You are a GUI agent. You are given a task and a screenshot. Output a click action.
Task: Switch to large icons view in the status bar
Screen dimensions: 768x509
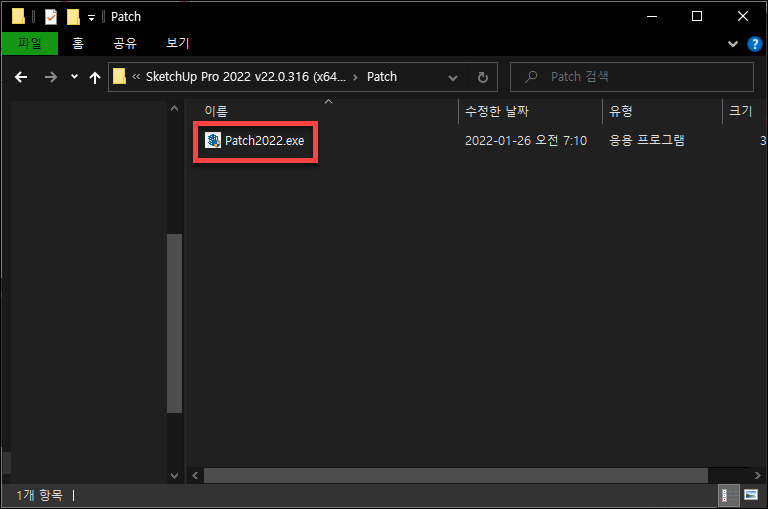[751, 495]
